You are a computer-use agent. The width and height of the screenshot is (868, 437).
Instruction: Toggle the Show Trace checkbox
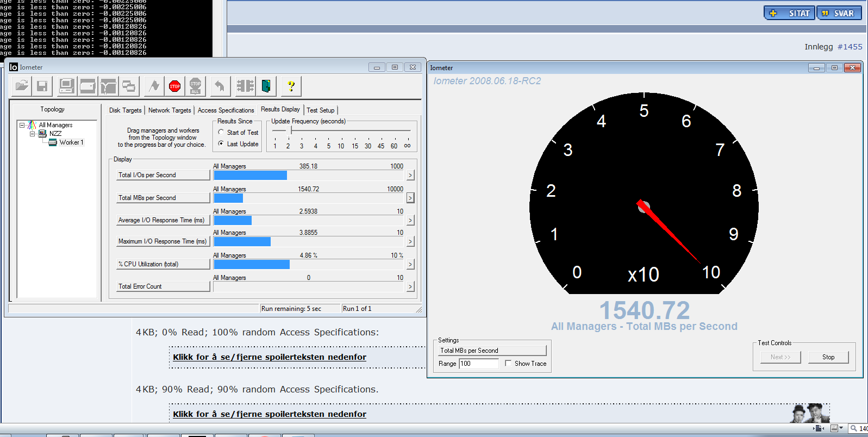[508, 363]
